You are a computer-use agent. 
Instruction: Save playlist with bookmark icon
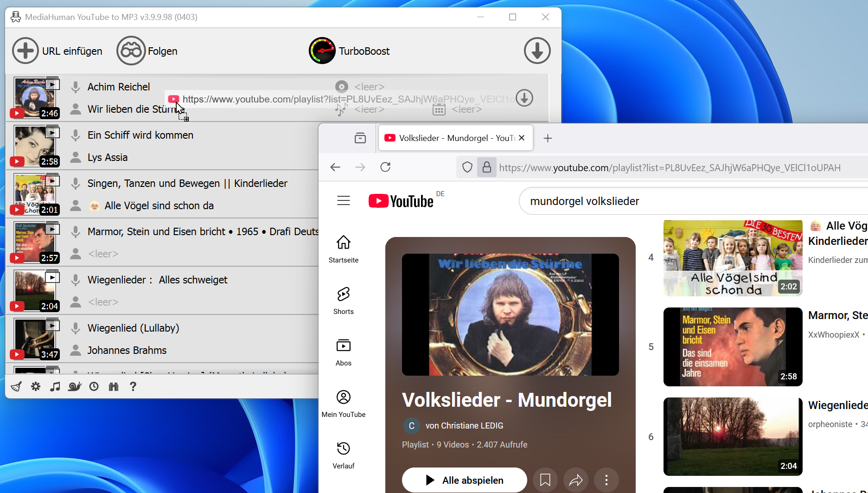point(545,480)
